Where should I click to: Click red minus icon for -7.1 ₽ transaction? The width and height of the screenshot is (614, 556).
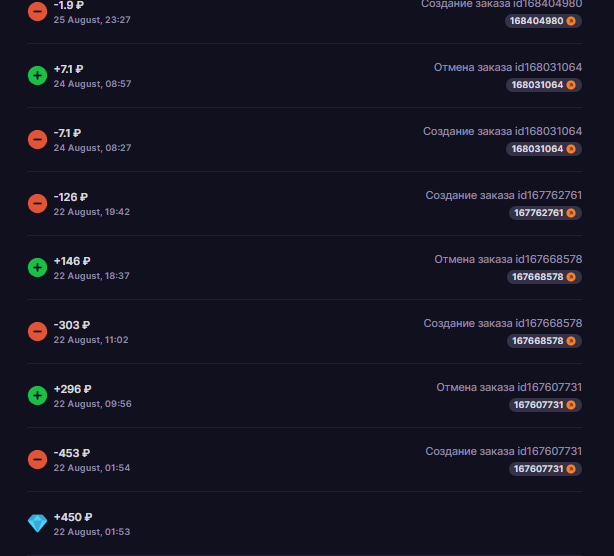pos(38,139)
